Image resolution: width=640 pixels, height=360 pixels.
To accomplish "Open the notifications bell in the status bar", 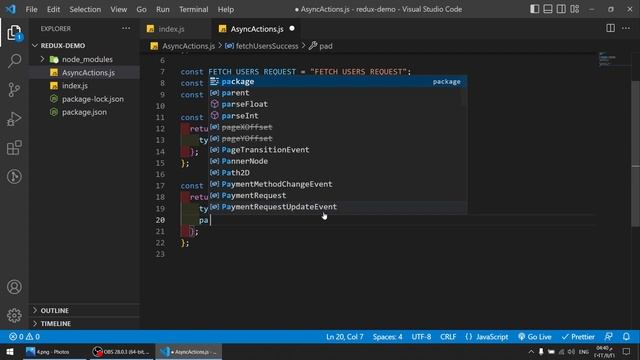I will [x=626, y=337].
